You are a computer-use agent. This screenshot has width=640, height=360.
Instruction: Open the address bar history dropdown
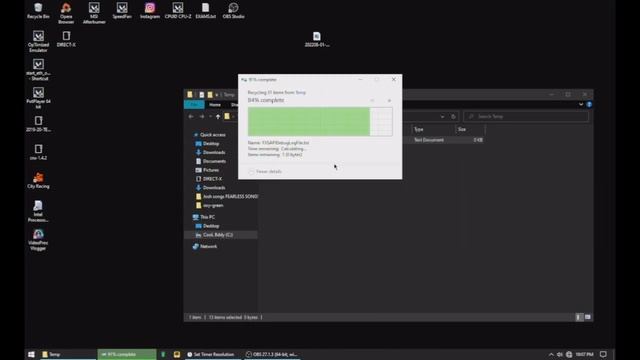[x=442, y=117]
